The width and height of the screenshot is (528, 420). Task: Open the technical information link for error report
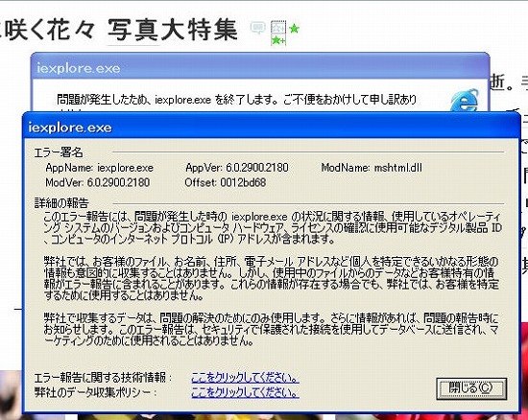coord(245,378)
